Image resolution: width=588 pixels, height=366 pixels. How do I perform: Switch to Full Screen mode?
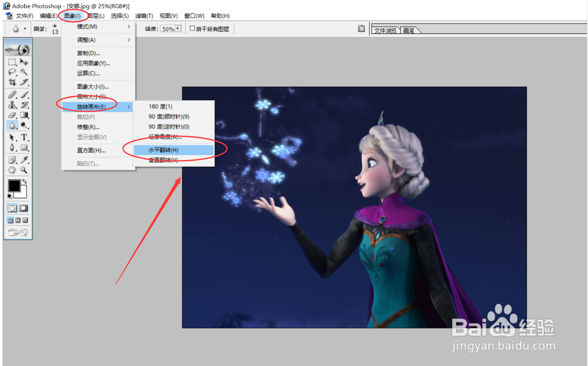[25, 220]
